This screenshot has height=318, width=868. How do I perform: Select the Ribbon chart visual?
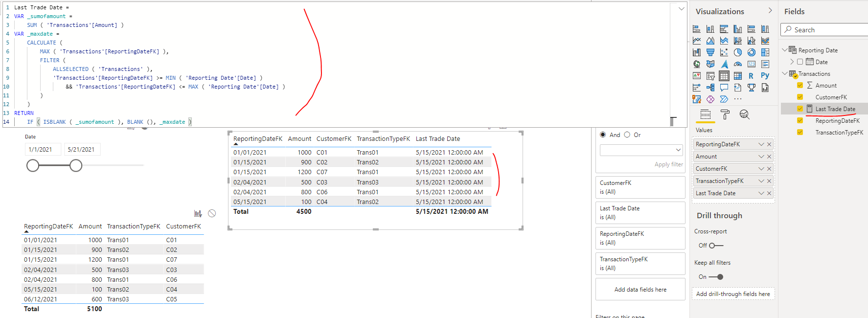pos(765,41)
